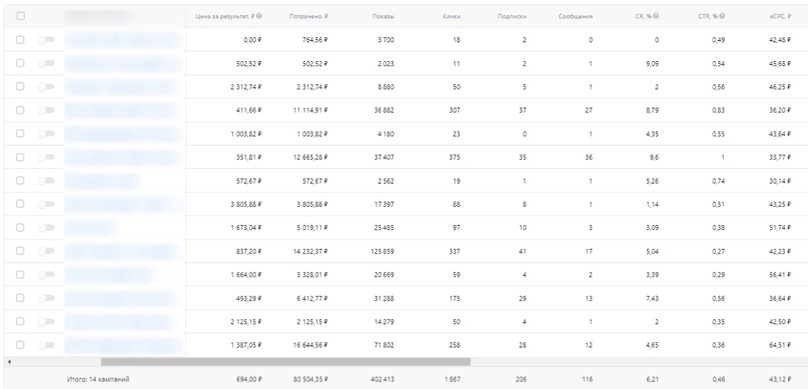Sort table by Показы column
Viewport: 808px width, 389px height.
(x=383, y=16)
